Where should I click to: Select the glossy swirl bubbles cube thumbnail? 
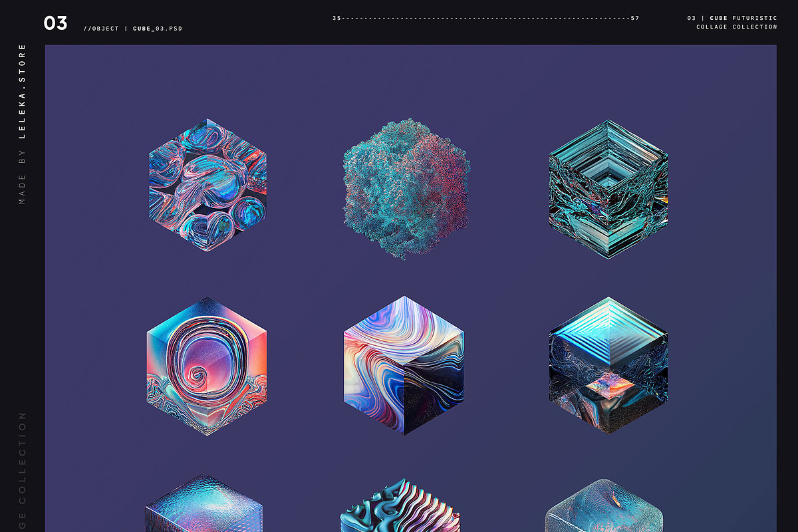point(207,185)
